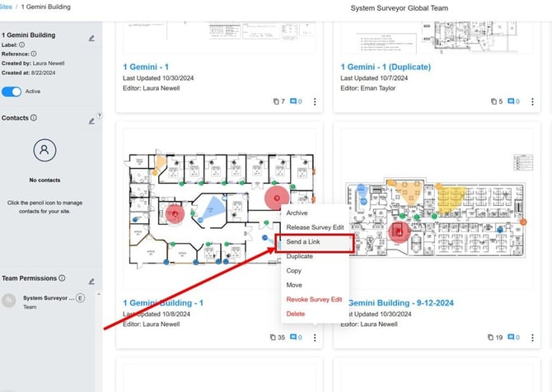
Task: Open three-dot menu for 1 Gemini - 1 (Duplicate)
Action: point(532,101)
